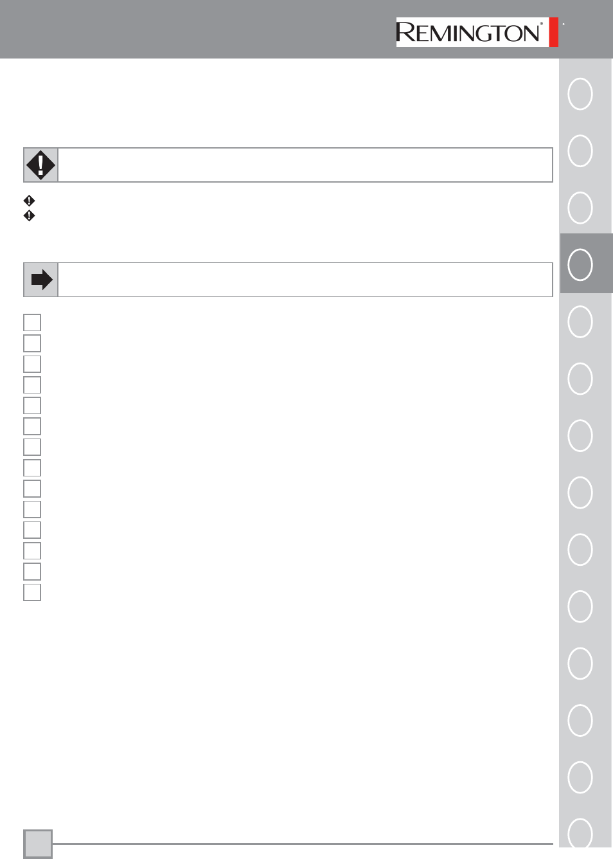613x868 pixels.
Task: Click the gray page number box at the bottom
Action: 38,844
